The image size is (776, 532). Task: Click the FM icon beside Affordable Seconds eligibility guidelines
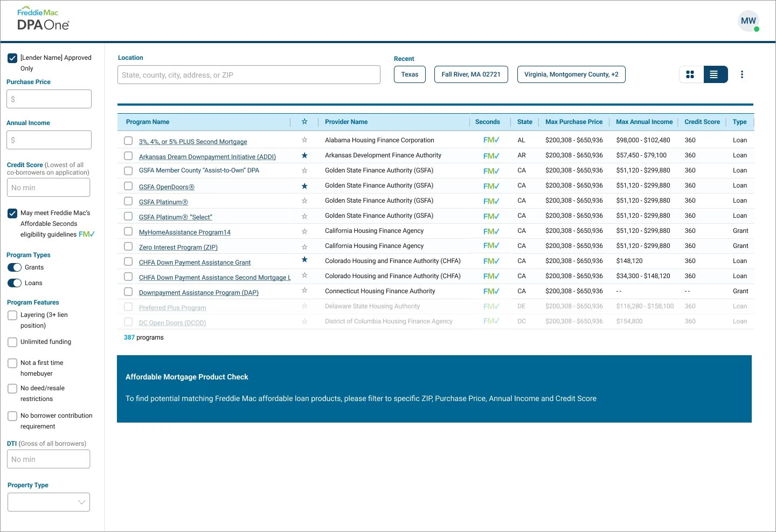pyautogui.click(x=87, y=234)
